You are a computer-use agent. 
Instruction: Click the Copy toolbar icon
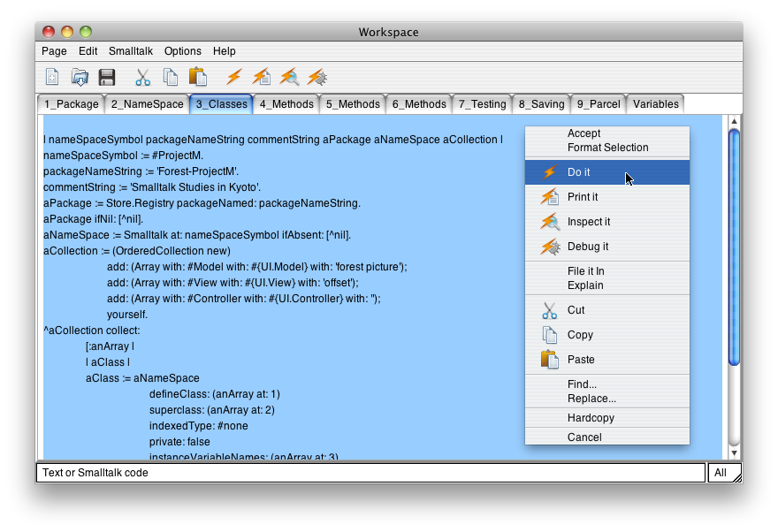[x=171, y=78]
